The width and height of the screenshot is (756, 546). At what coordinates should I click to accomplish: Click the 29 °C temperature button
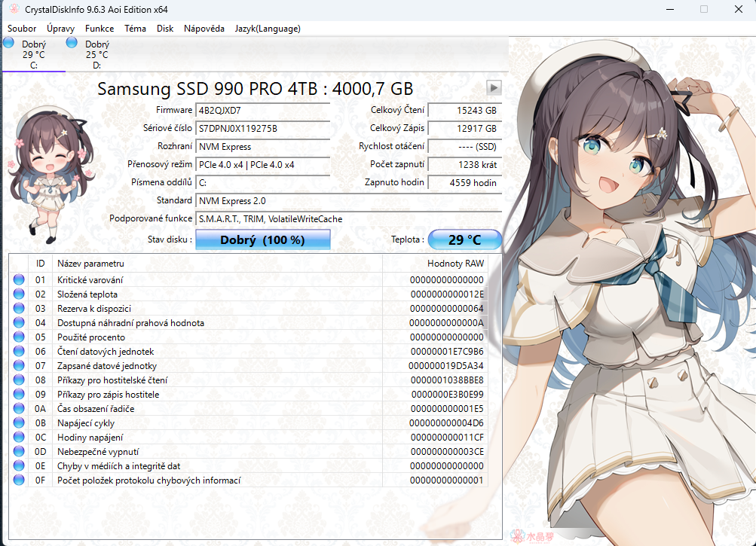coord(464,240)
